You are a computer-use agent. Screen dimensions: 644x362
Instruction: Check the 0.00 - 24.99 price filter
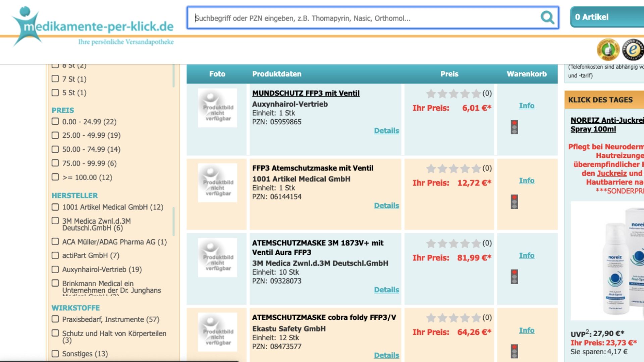pyautogui.click(x=55, y=121)
